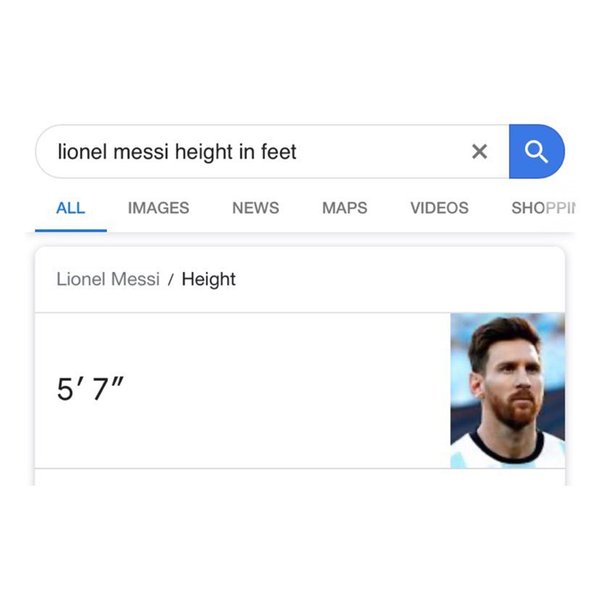This screenshot has height=600, width=600.
Task: Click the partially visible card below the result
Action: pos(300,477)
